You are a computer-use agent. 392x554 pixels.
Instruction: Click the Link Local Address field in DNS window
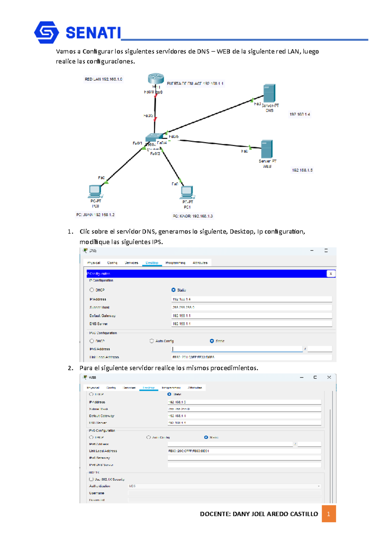(x=252, y=357)
